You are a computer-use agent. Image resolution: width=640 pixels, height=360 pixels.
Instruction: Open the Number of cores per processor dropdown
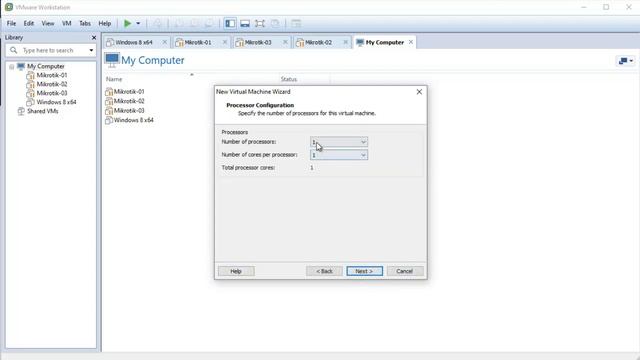pyautogui.click(x=339, y=155)
